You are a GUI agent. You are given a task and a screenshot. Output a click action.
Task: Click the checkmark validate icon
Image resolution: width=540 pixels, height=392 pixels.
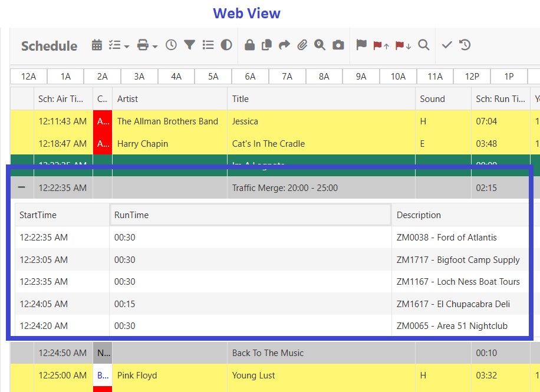pos(446,45)
